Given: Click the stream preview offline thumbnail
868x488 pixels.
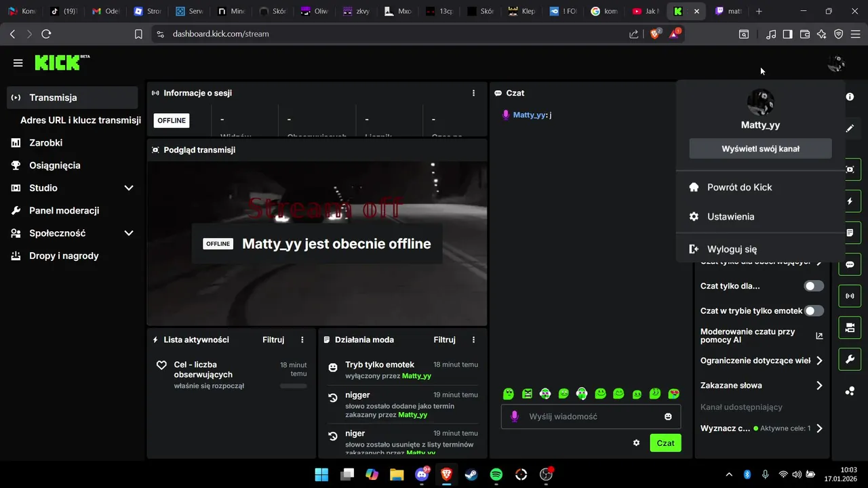Looking at the screenshot, I should [x=317, y=243].
